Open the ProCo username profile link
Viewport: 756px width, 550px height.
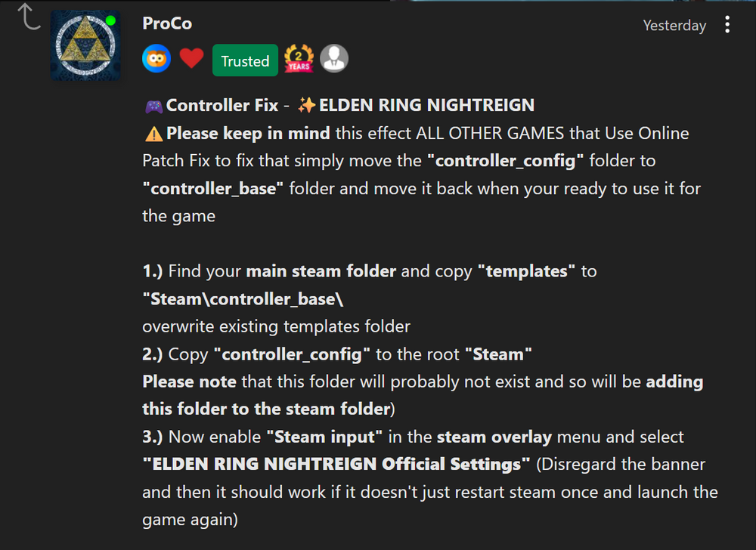pyautogui.click(x=167, y=23)
